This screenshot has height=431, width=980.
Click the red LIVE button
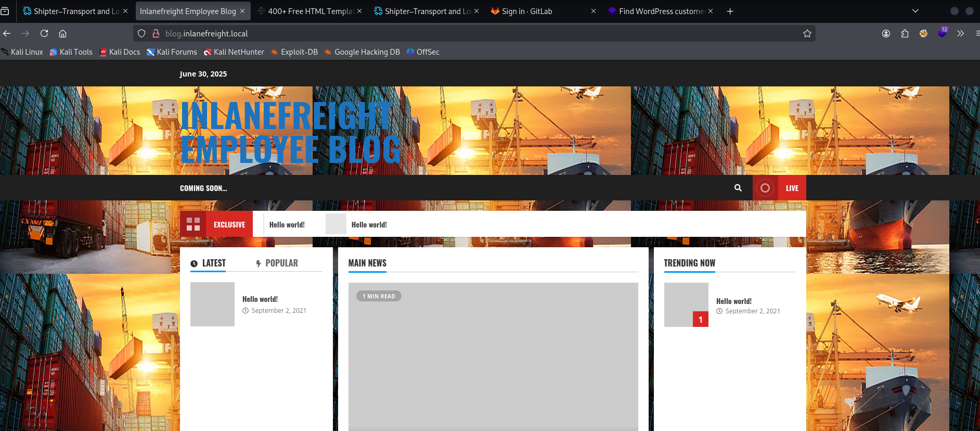(x=791, y=188)
